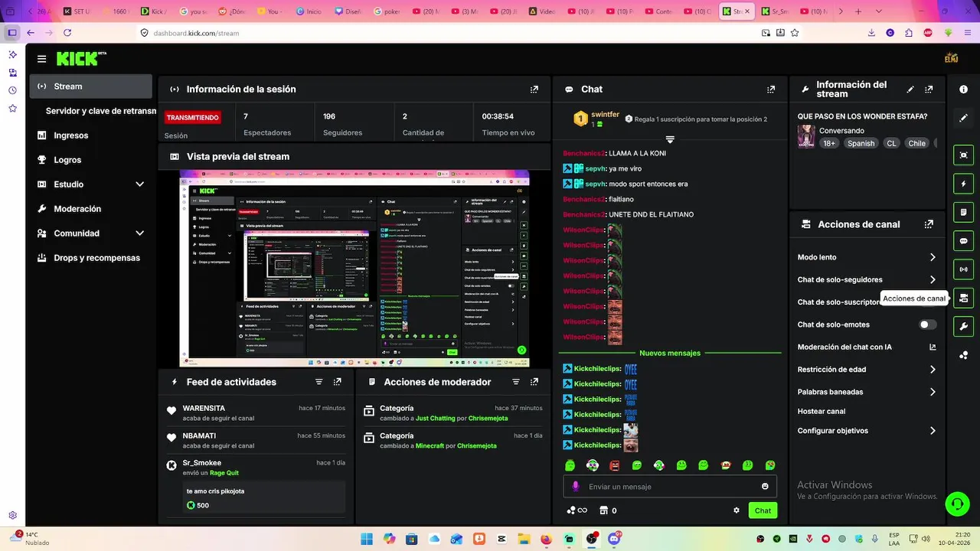980x551 pixels.
Task: Edit stream info with the pencil icon
Action: [910, 90]
